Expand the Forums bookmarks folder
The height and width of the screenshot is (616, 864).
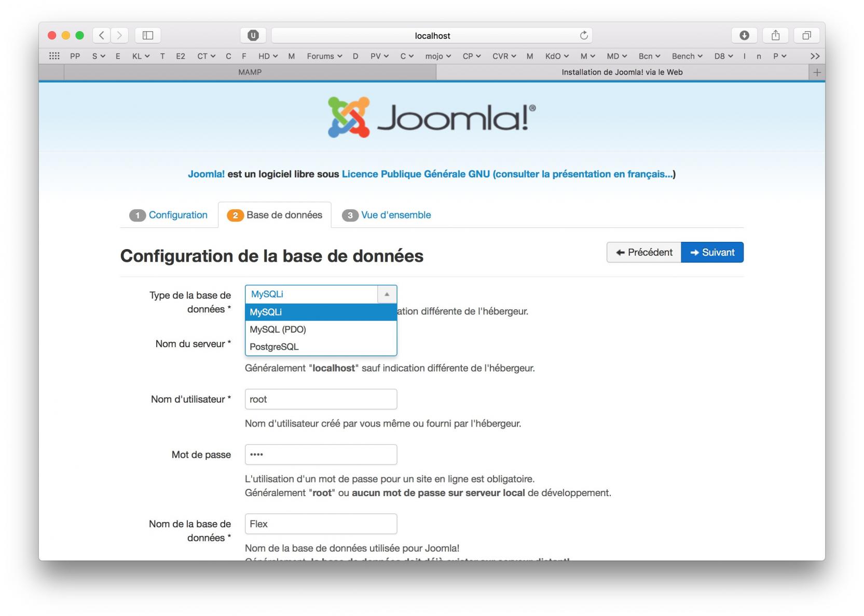point(324,56)
